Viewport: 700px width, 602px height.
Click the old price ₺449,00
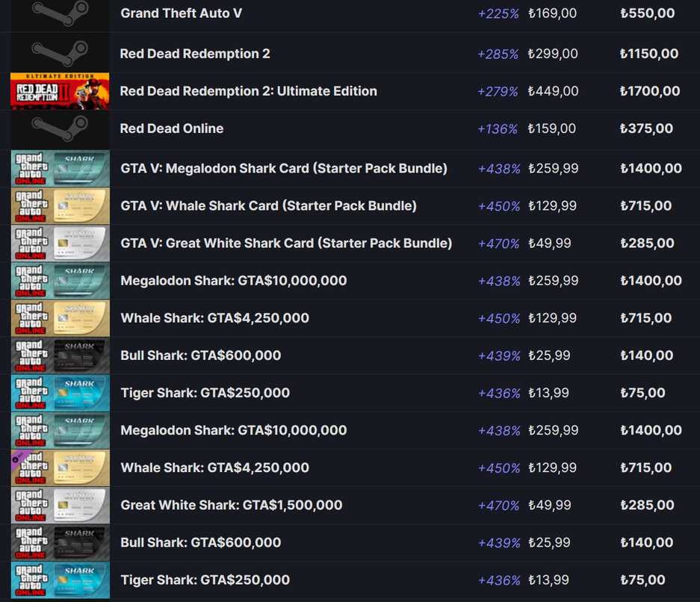tap(553, 91)
